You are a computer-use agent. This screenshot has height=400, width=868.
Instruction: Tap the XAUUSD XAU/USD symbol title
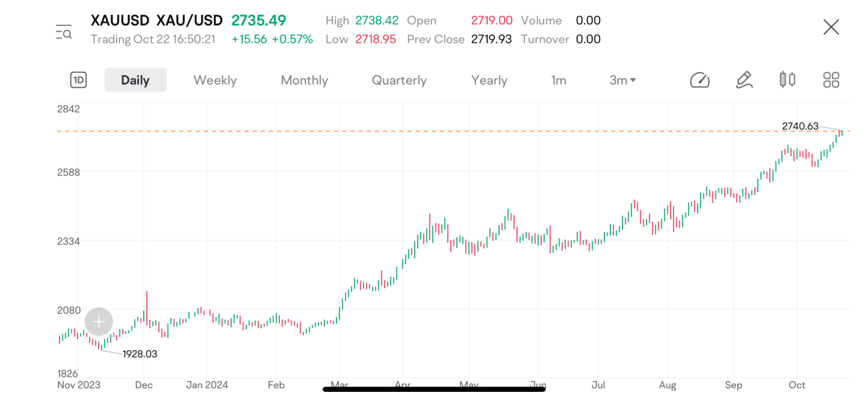(x=156, y=21)
